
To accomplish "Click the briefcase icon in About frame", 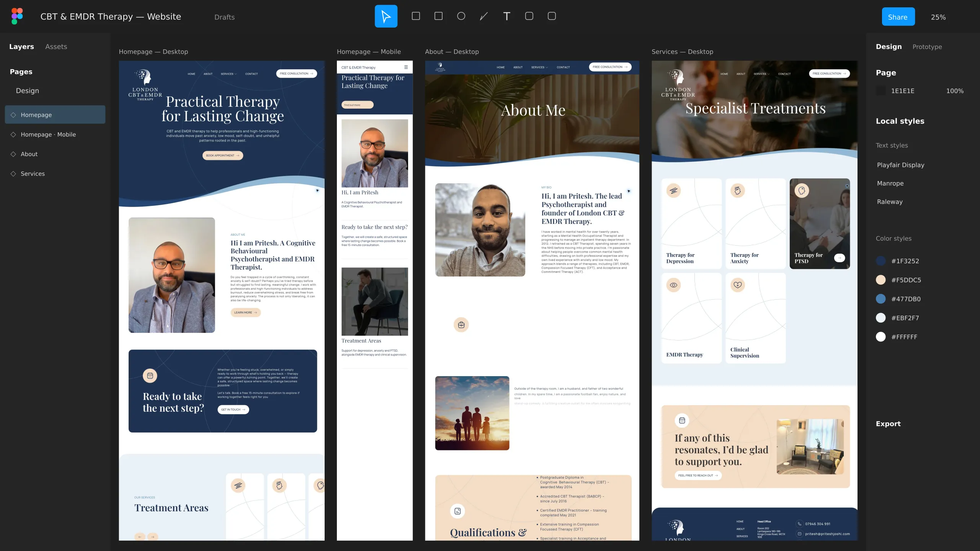I will coord(461,325).
